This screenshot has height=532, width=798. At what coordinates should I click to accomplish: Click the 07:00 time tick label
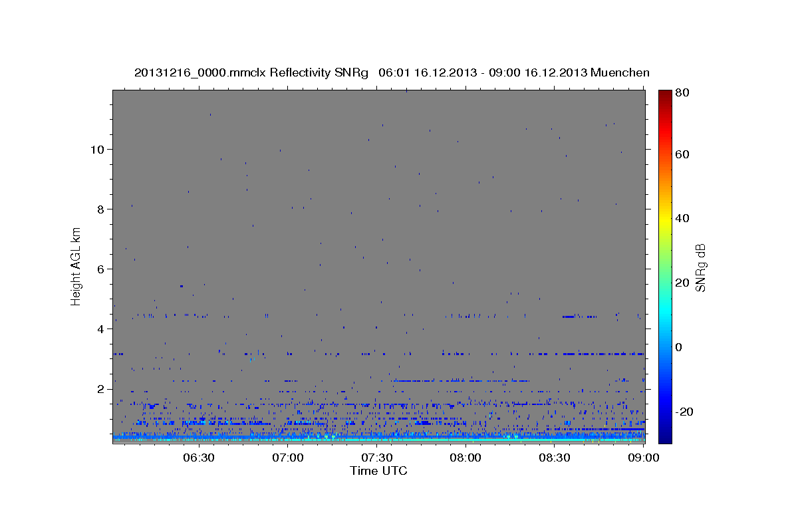[x=289, y=458]
